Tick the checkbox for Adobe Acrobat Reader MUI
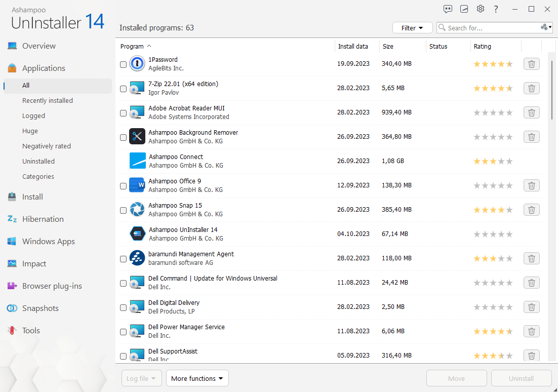Screen dimensions: 558x392 tap(123, 113)
